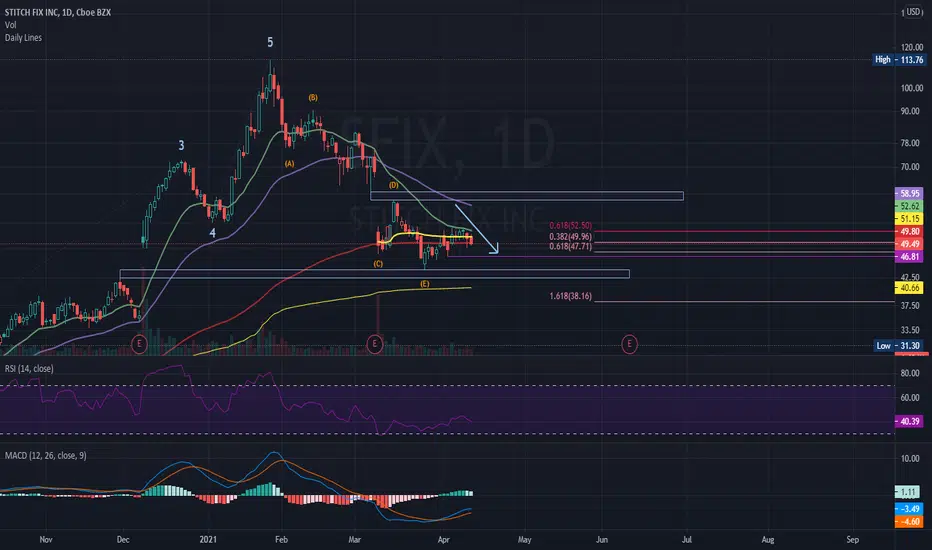
Task: Select the Daily Lines indicator legend
Action: coord(23,37)
